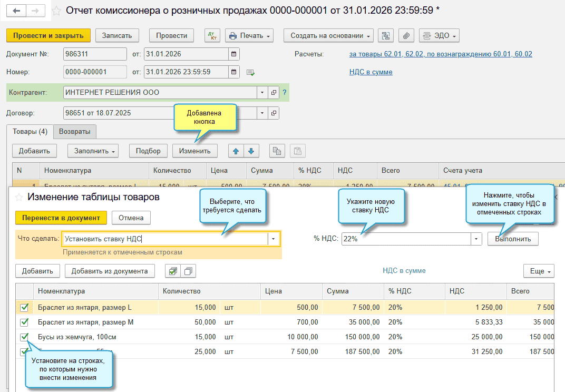
Task: Move row down with blue down arrow
Action: [251, 151]
